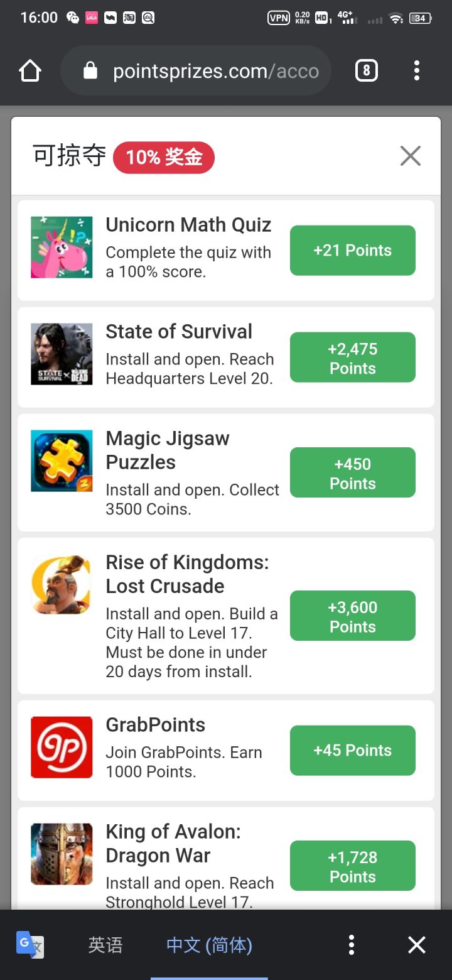Open the Chrome three-dot menu
This screenshot has width=452, height=980.
pyautogui.click(x=417, y=71)
